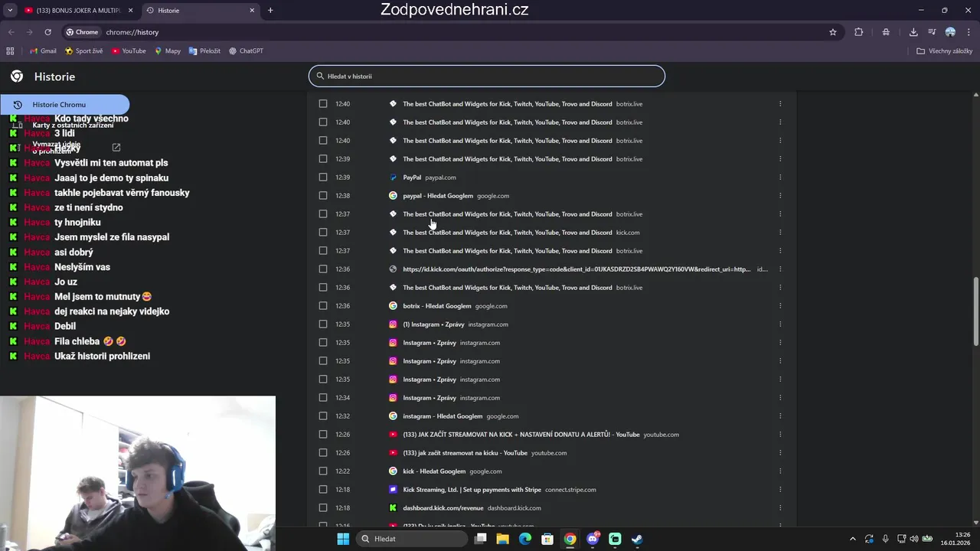This screenshot has height=551, width=980.
Task: Click the Windows Start button
Action: [343, 539]
